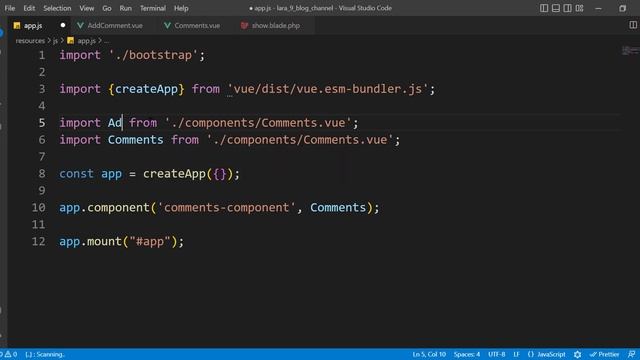Screen dimensions: 640x360
Task: Switch to the show.blade.php tab
Action: 276,25
